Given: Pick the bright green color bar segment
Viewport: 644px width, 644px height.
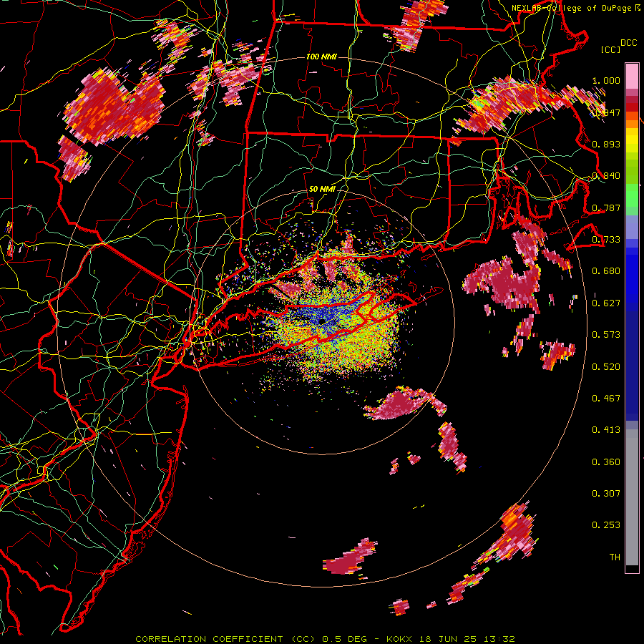Looking at the screenshot, I should pyautogui.click(x=632, y=195).
